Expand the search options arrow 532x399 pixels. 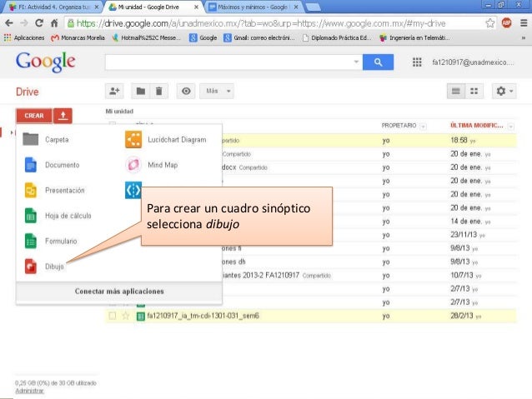[356, 62]
